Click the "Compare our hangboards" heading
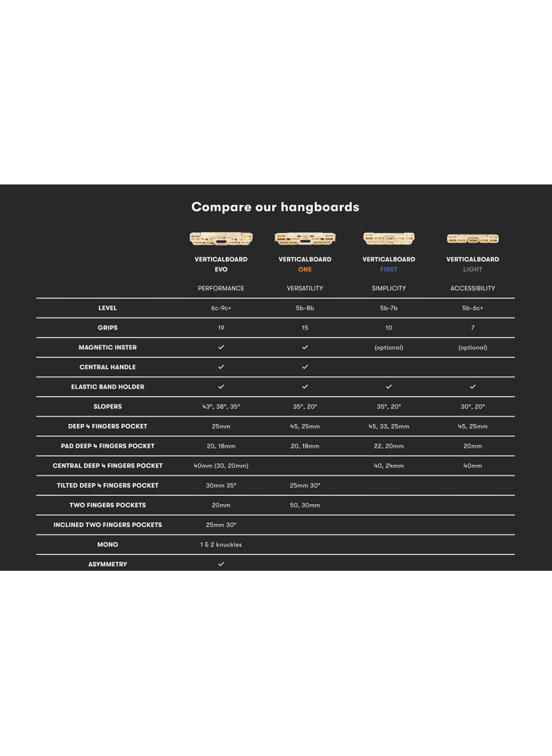Viewport: 552px width, 756px height. pyautogui.click(x=275, y=206)
